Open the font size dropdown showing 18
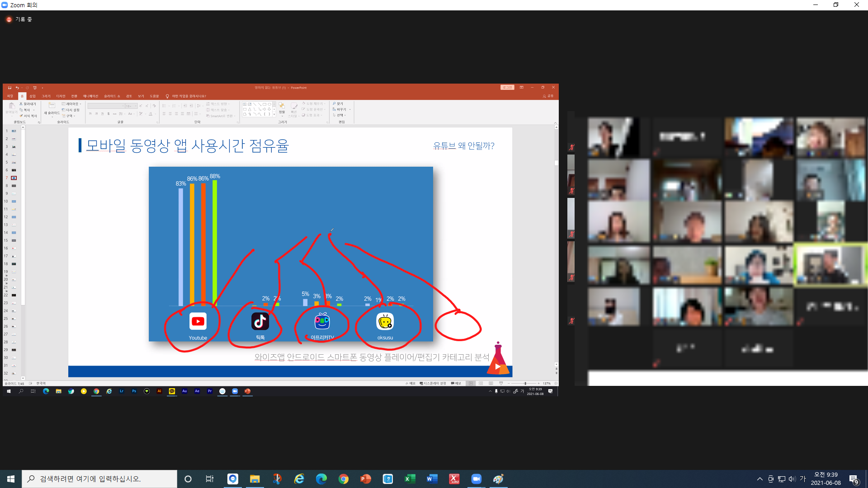868x488 pixels. 131,106
